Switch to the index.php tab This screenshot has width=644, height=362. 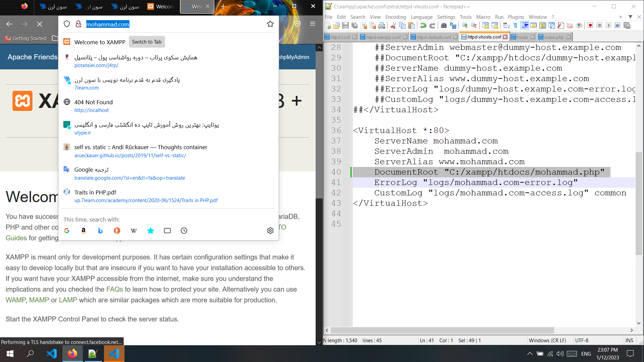[x=554, y=37]
